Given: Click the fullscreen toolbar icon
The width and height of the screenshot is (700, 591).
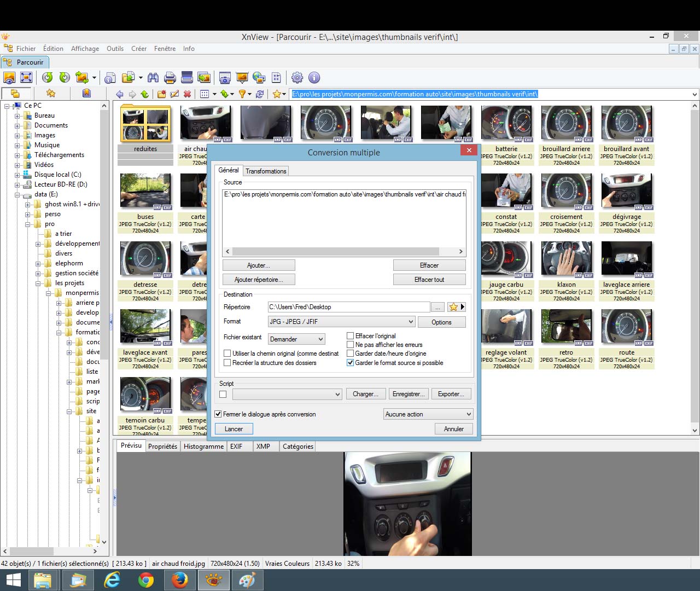Looking at the screenshot, I should coord(26,78).
